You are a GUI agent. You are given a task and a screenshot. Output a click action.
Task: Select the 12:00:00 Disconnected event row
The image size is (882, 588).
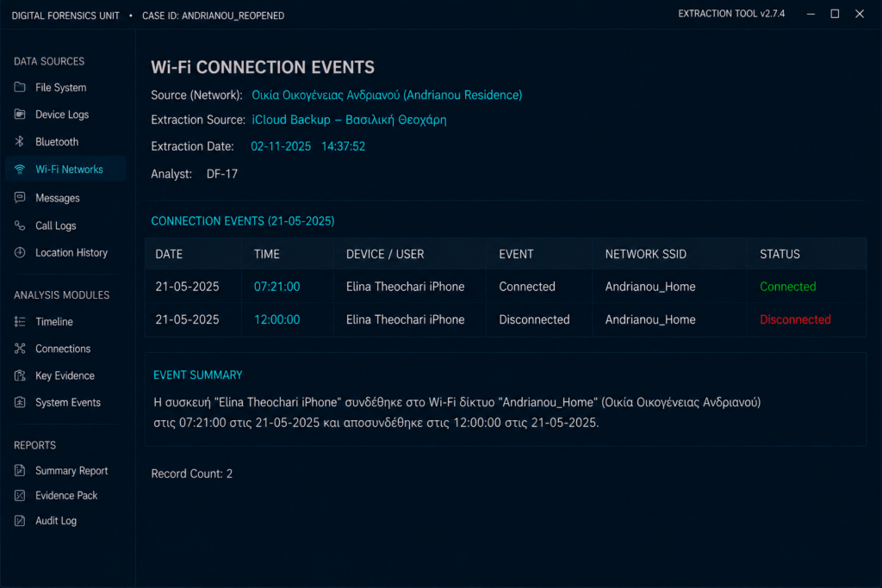point(505,320)
